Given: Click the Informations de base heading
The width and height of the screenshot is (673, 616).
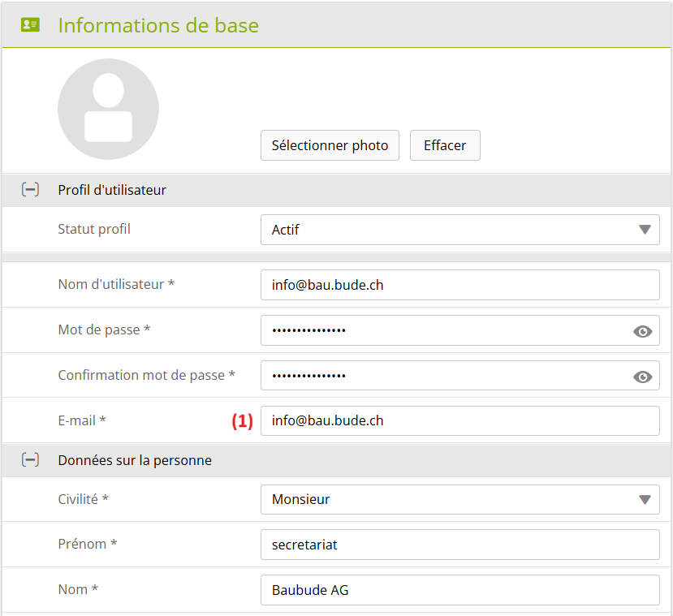Looking at the screenshot, I should [x=158, y=25].
